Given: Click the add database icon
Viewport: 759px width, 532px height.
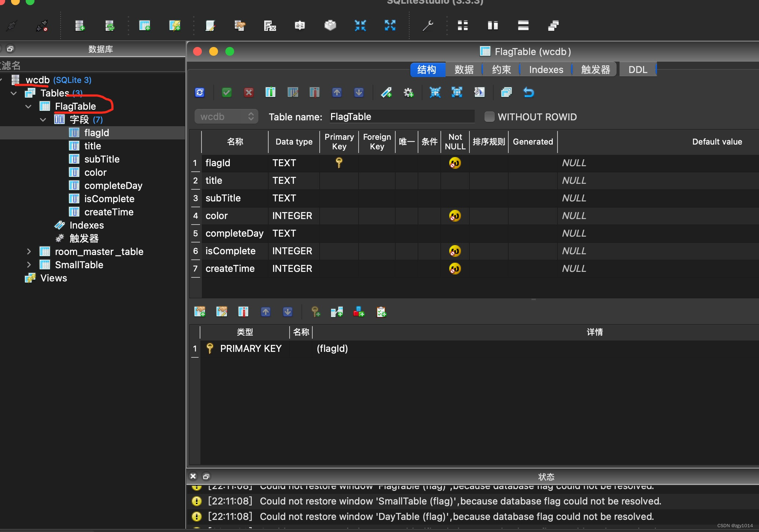Looking at the screenshot, I should [80, 26].
